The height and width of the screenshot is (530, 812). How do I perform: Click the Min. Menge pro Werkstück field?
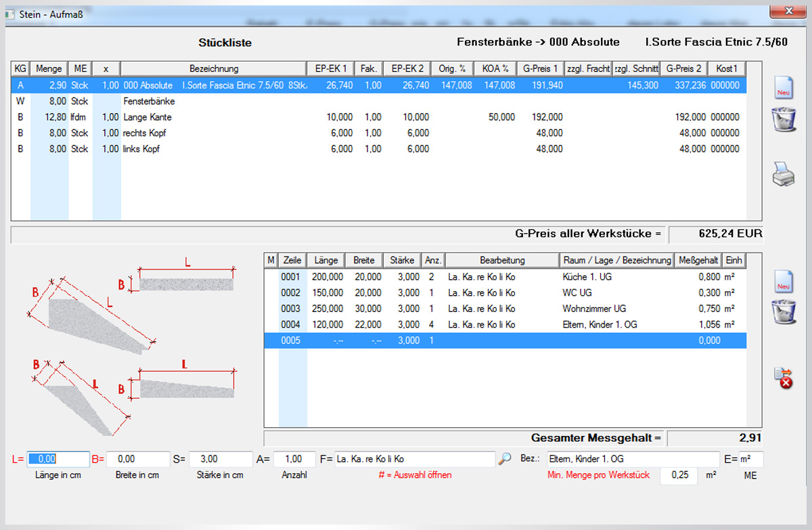[x=679, y=475]
